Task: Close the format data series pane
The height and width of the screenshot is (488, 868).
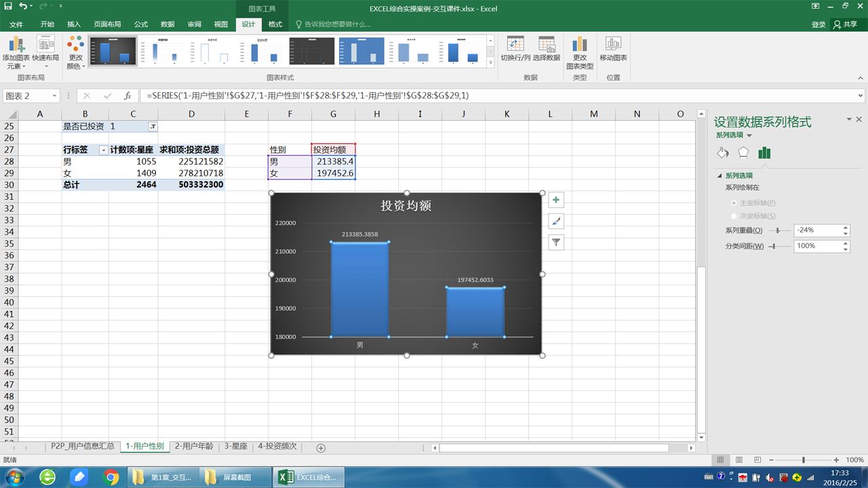Action: pyautogui.click(x=859, y=119)
